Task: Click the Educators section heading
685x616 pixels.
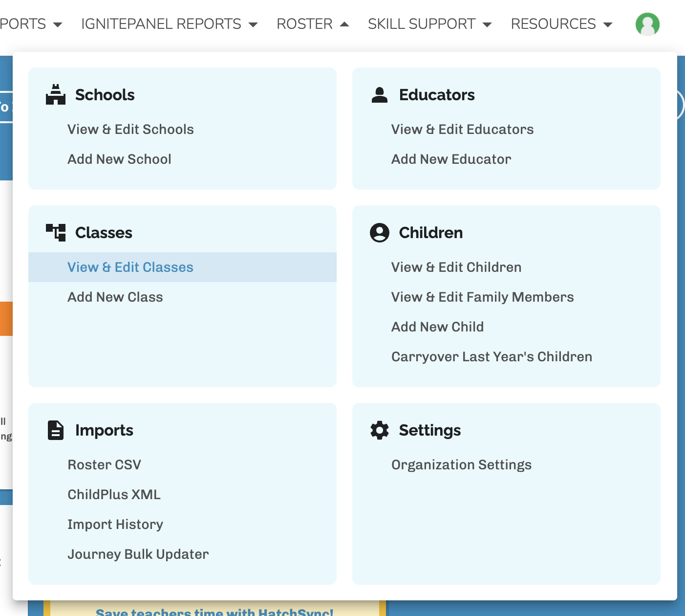Action: [437, 95]
